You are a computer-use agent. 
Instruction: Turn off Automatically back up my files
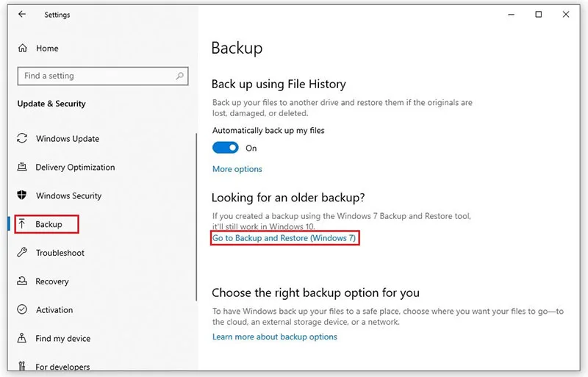(x=226, y=148)
